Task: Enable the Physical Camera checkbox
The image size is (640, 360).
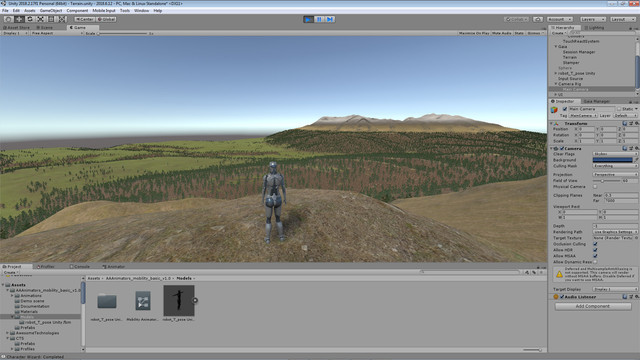Action: click(x=595, y=187)
